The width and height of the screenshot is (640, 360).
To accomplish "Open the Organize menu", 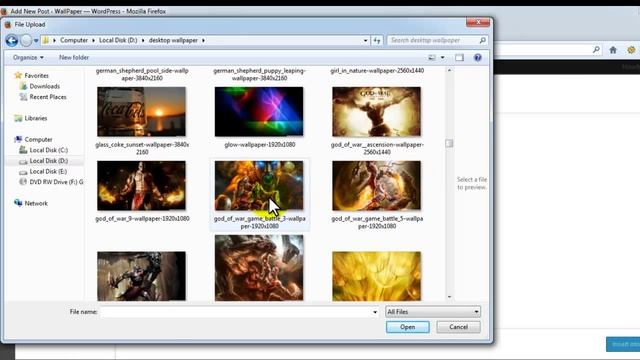I will pos(28,58).
